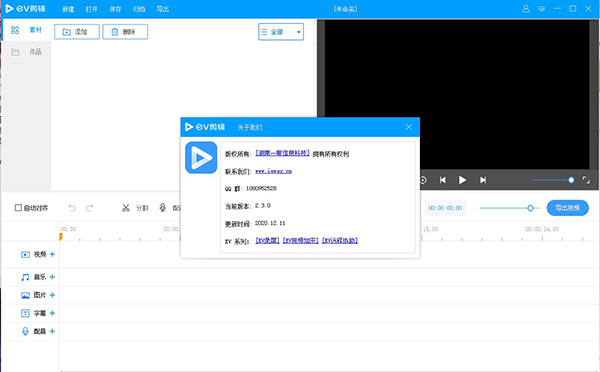Image resolution: width=600 pixels, height=372 pixels.
Task: Click the 添加 (Add) material button
Action: 77,32
